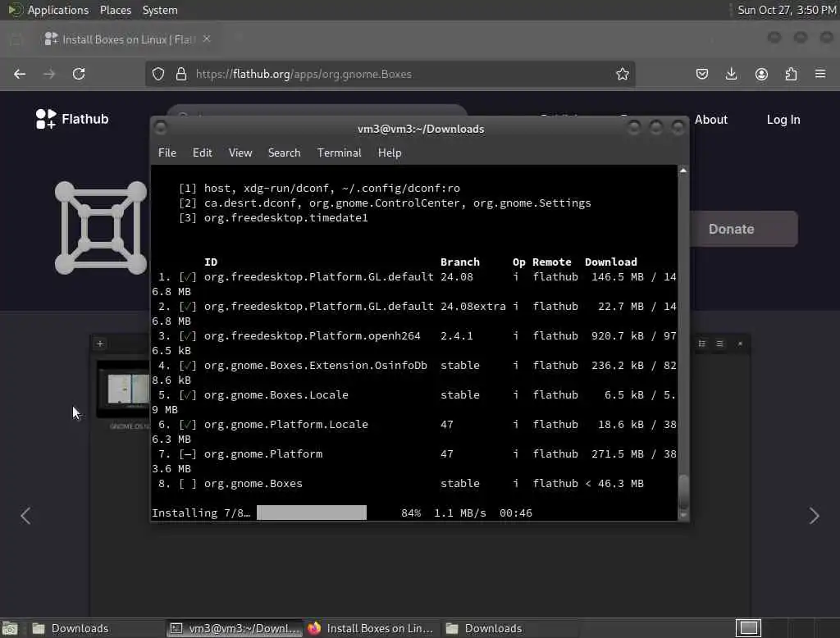Click 'org.freedesktop.timedate1' line in terminal
The height and width of the screenshot is (638, 840).
(285, 217)
